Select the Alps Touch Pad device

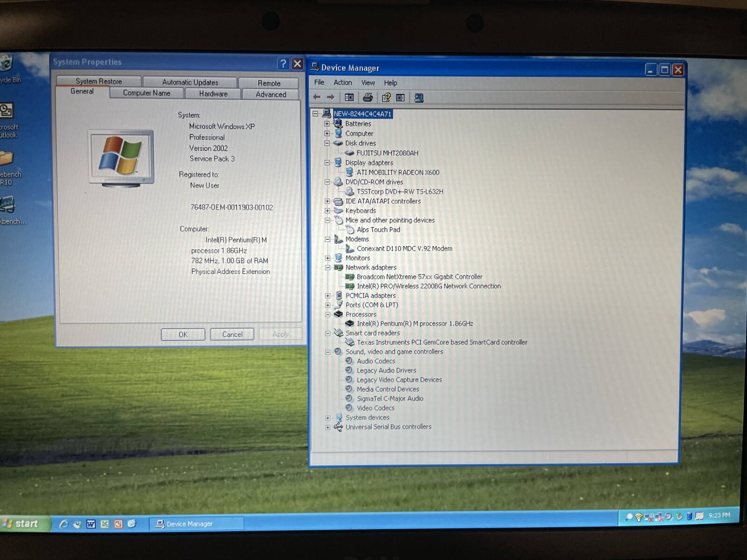pos(378,230)
